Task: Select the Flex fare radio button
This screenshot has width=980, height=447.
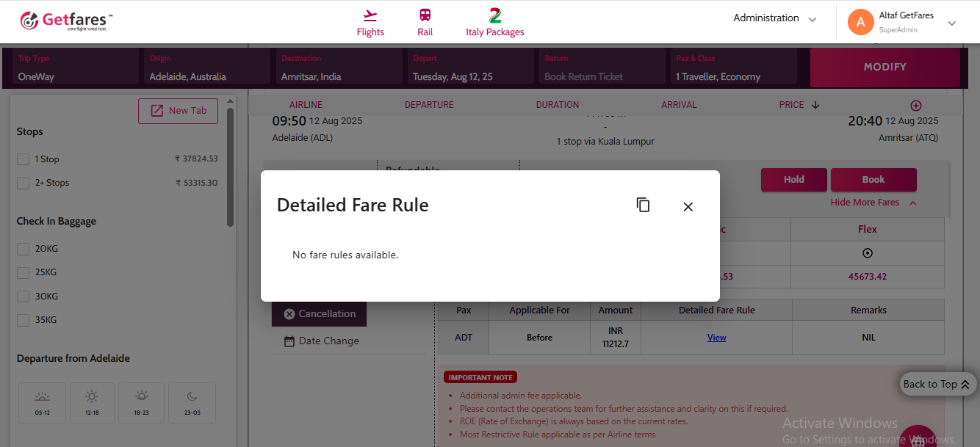Action: 867,253
